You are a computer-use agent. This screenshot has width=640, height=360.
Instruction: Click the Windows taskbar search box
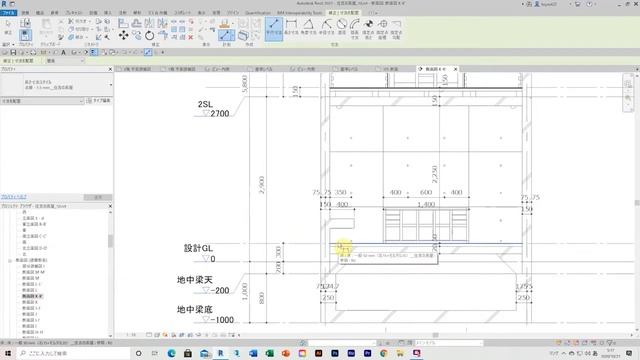pyautogui.click(x=74, y=353)
